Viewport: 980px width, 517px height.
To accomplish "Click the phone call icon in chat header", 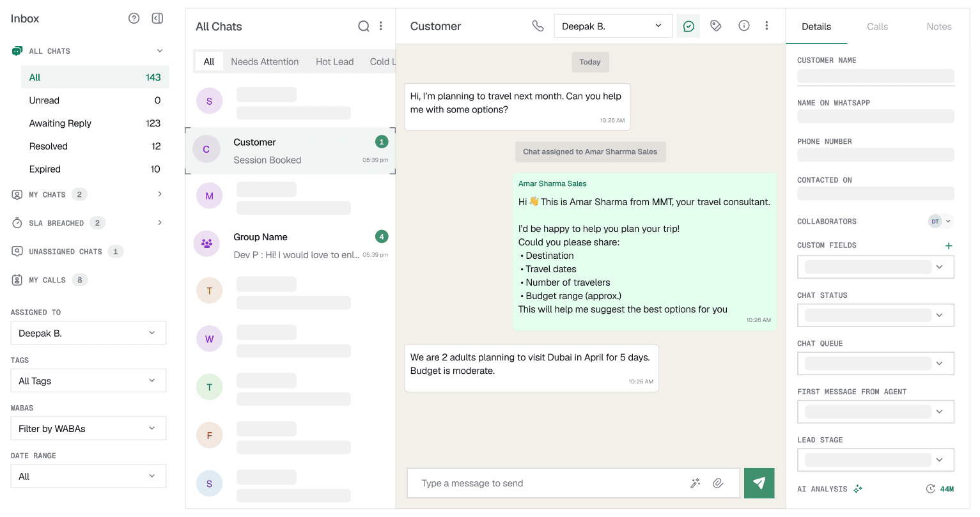I will (x=538, y=26).
